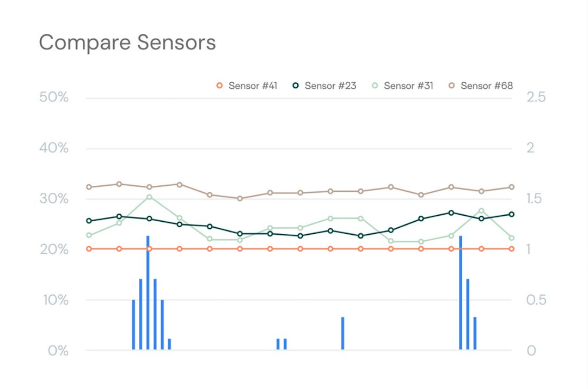Click the highest peak point of Sensor #31 line
The image size is (588, 389).
point(150,197)
